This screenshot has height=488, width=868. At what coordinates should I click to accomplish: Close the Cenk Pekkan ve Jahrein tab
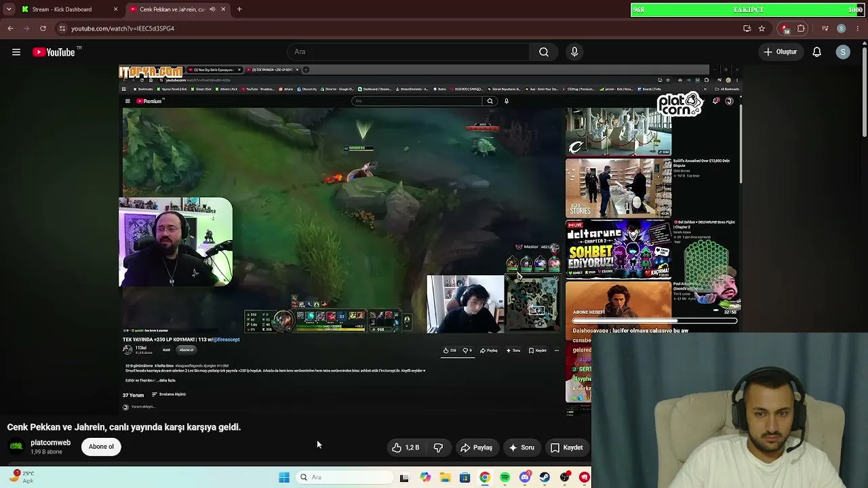pos(223,9)
